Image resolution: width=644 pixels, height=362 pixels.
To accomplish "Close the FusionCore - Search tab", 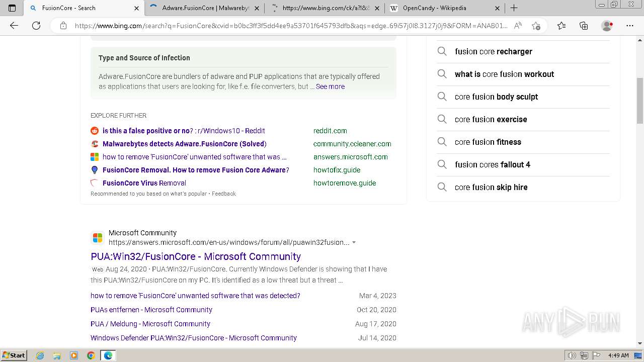I will click(136, 8).
